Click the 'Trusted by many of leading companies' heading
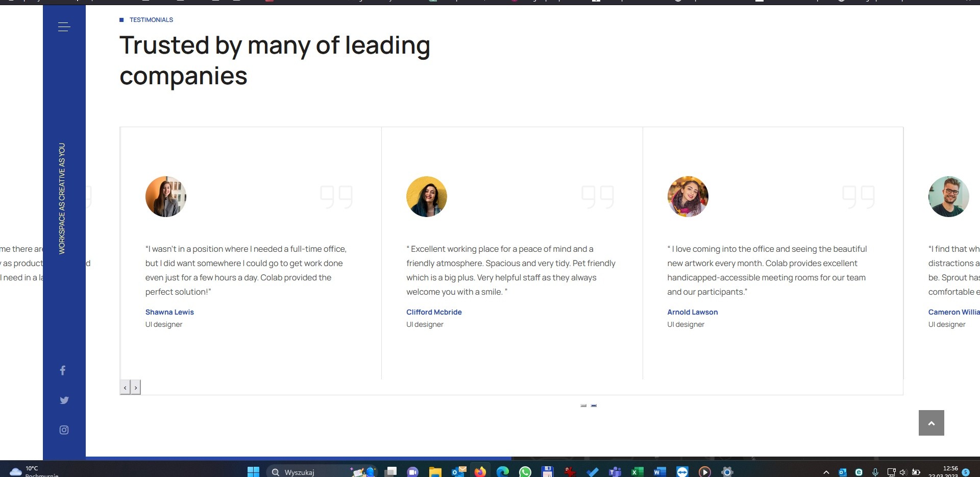This screenshot has height=477, width=980. coord(275,60)
